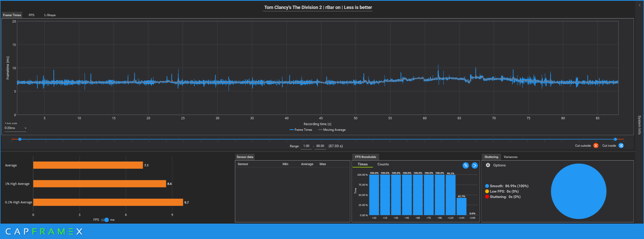Open the FPS thresholds tab
Viewport: 644px width, 239px height.
pos(366,157)
